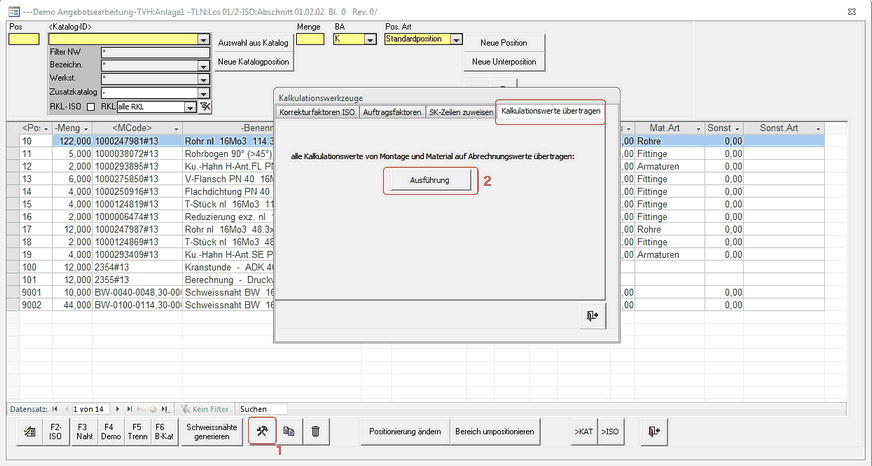Expand the Katalog-ID dropdown
Viewport: 872px width, 466px height.
click(x=203, y=40)
